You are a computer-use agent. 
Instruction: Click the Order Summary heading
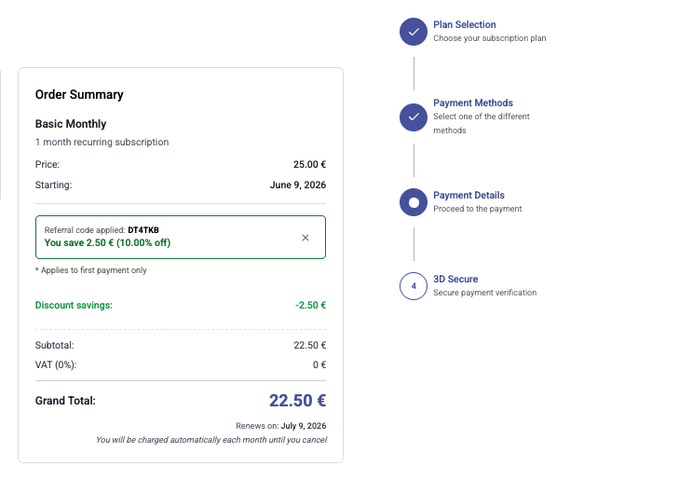point(79,94)
